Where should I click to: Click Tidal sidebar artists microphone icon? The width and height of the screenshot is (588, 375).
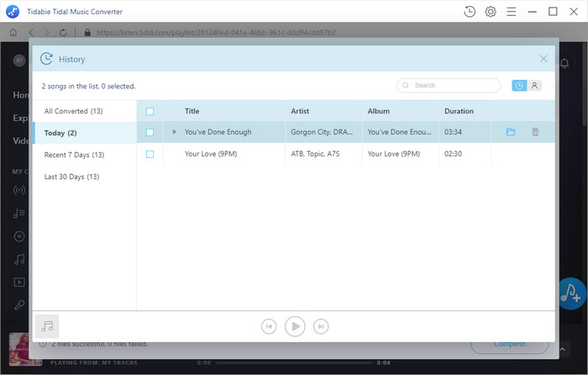tap(19, 305)
